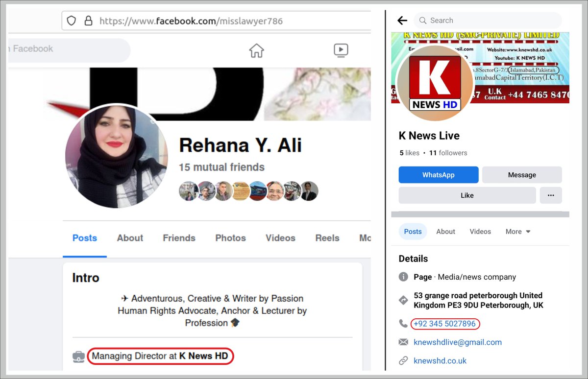Screen dimensions: 588x379
Task: Click the address direction icon
Action: click(x=403, y=300)
